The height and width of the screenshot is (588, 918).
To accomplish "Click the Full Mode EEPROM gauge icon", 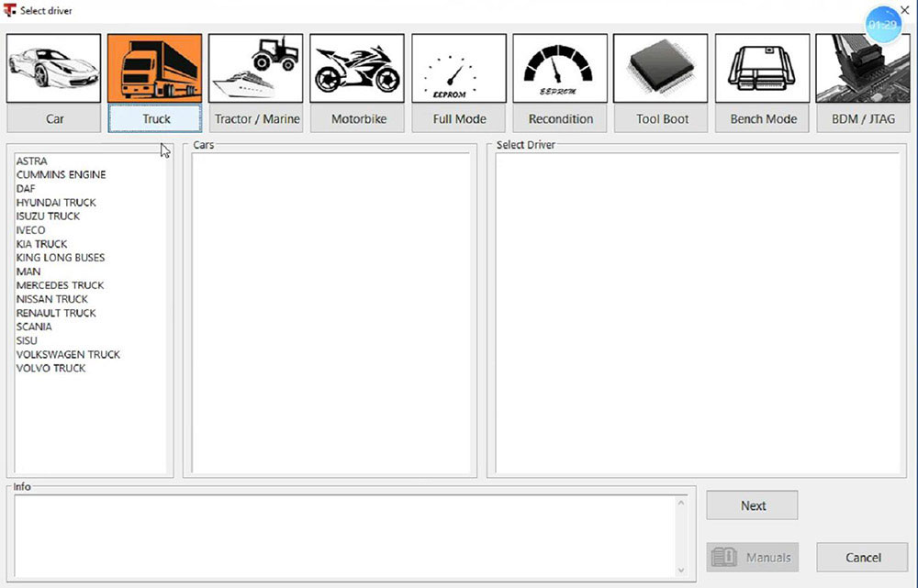I will tap(459, 69).
